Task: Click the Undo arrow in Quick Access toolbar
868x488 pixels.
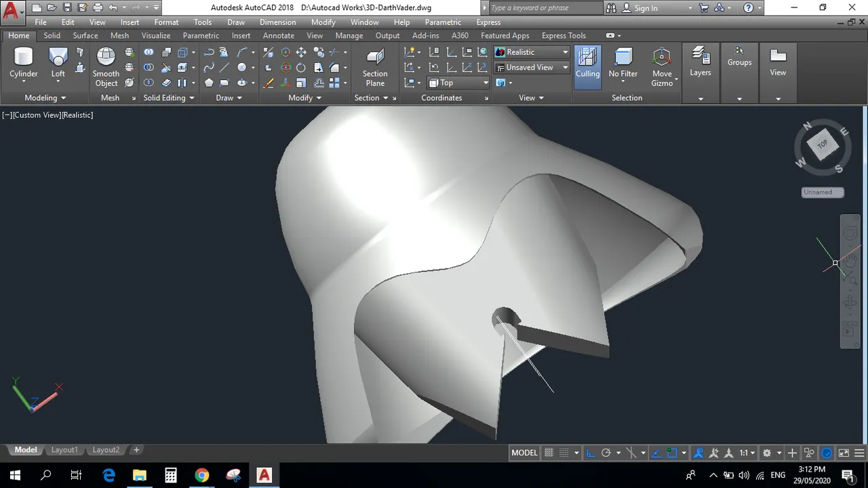Action: click(113, 8)
